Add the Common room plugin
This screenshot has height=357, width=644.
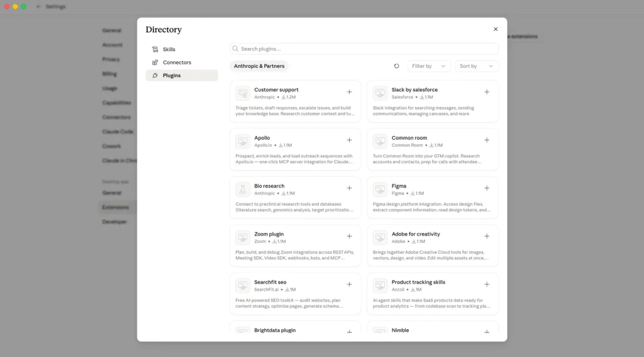[x=487, y=140]
